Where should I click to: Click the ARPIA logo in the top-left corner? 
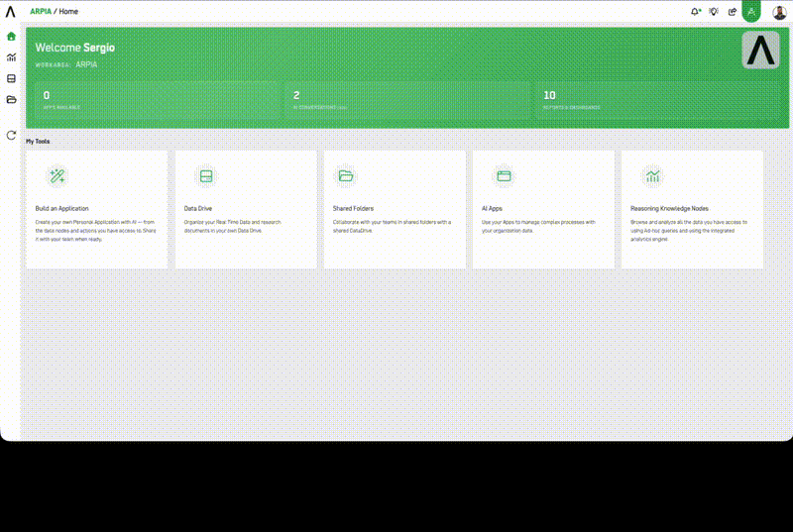[x=10, y=11]
